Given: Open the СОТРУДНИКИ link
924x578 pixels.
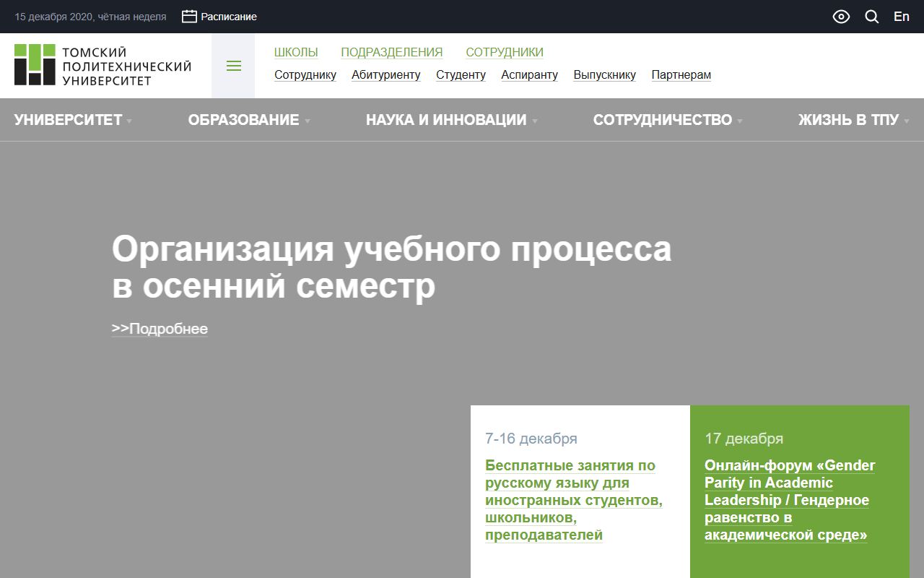Looking at the screenshot, I should [505, 52].
